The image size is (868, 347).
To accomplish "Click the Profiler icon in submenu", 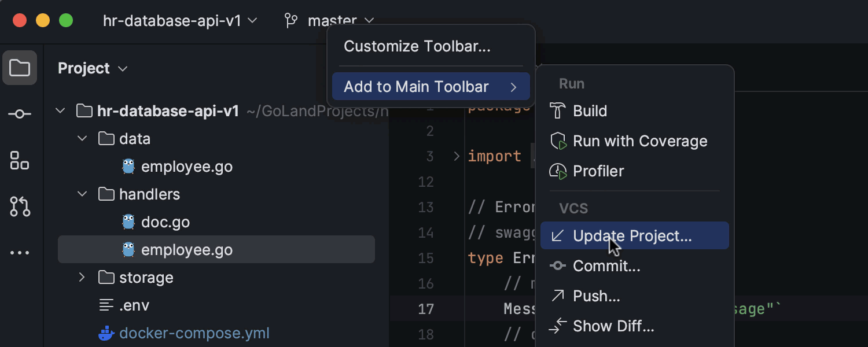I will click(x=558, y=171).
